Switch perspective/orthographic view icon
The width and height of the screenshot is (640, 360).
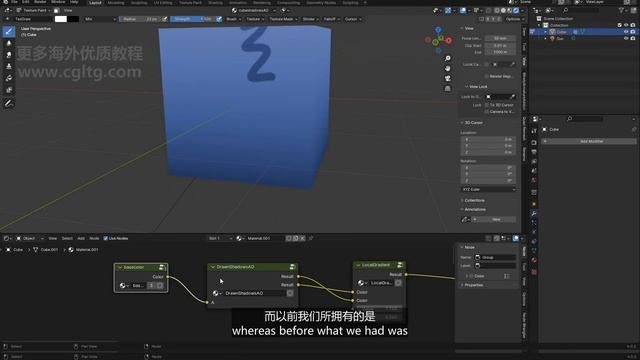[x=448, y=88]
